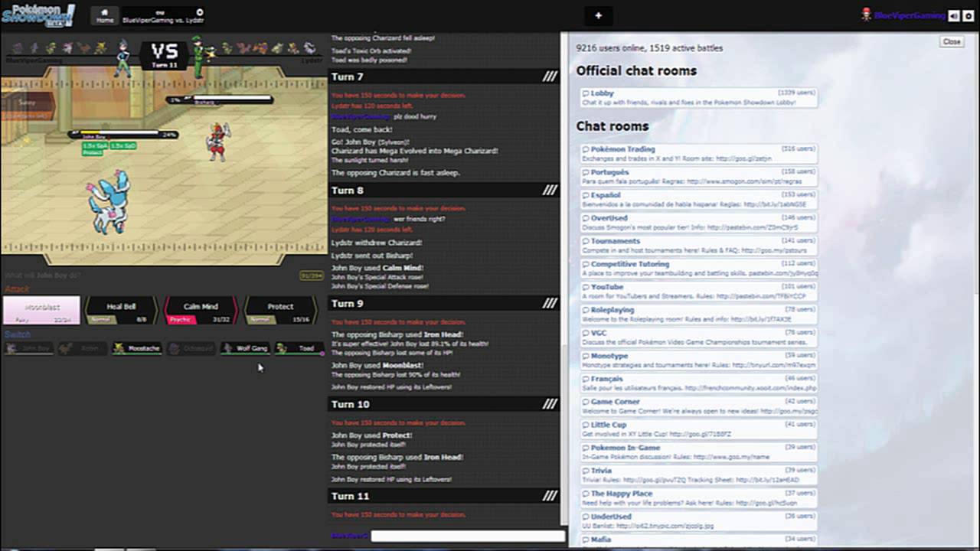Click the green Protect status badge under John Boy
The height and width of the screenshot is (551, 980).
(93, 153)
